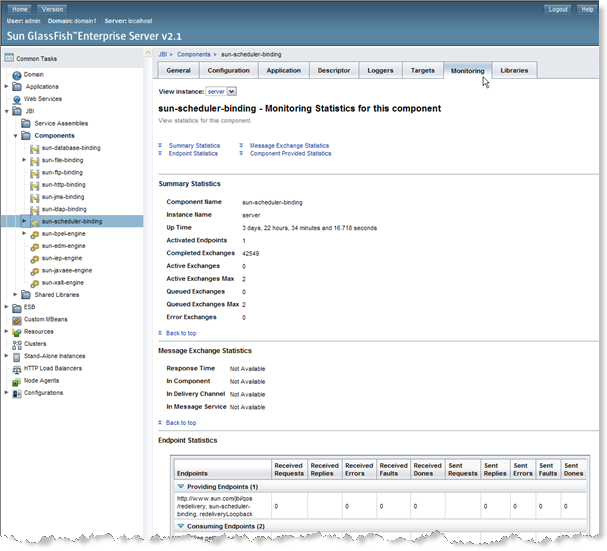Click the Web Services icon

click(x=17, y=100)
